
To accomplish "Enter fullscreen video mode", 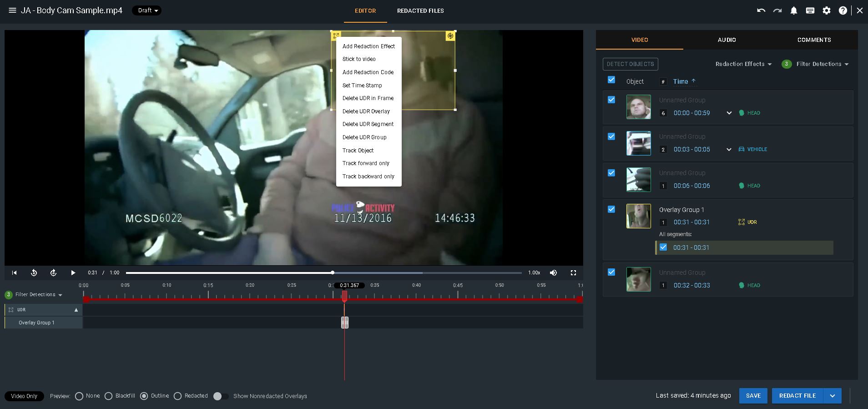I will [x=573, y=273].
